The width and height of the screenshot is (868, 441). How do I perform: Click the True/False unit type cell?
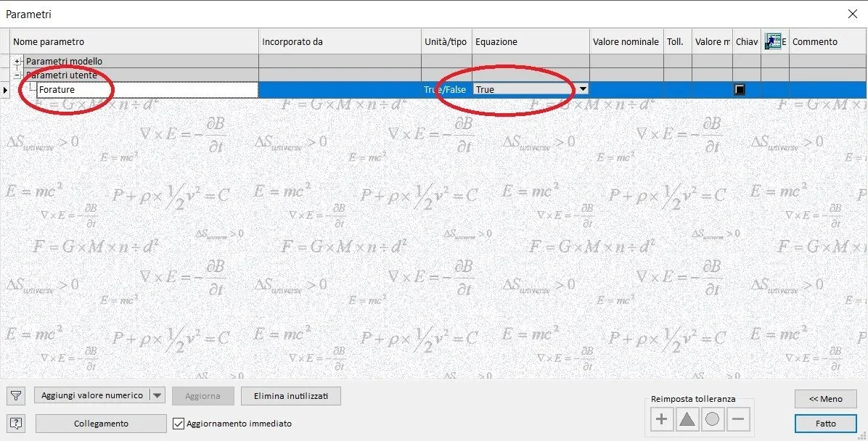(446, 90)
